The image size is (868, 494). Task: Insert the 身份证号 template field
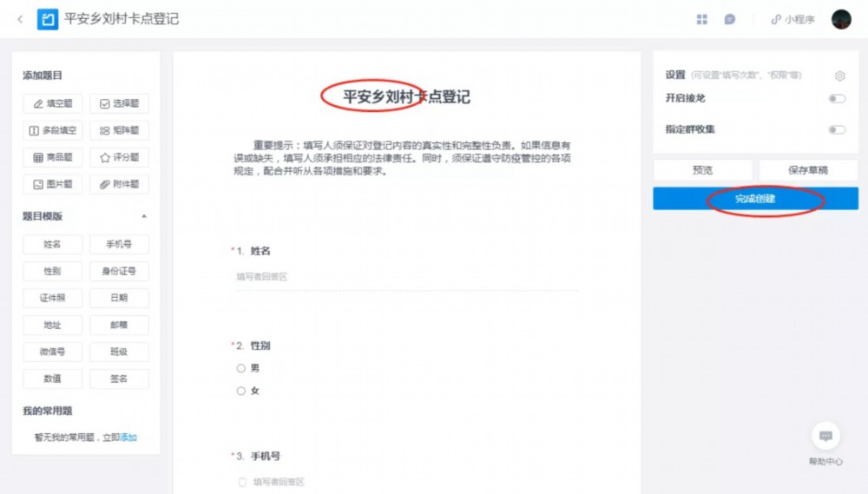pyautogui.click(x=119, y=271)
